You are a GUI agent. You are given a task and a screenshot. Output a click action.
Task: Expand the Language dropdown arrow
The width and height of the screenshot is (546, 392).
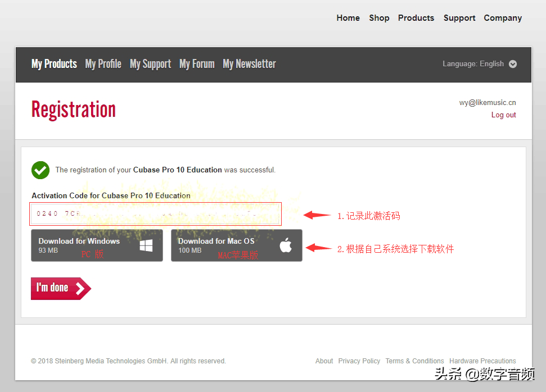click(x=513, y=64)
